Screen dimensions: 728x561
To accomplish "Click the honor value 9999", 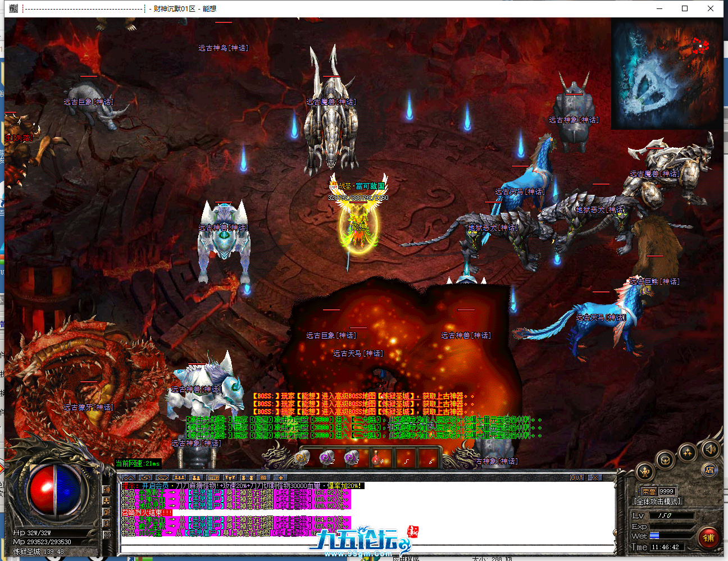I will click(x=666, y=491).
